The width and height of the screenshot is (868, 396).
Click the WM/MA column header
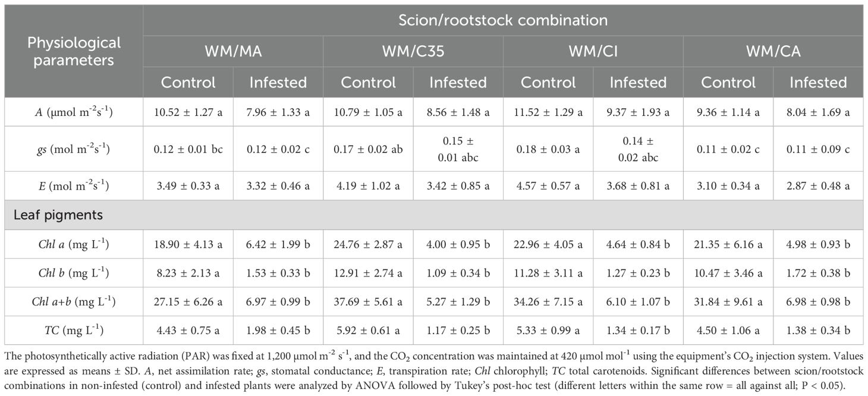(233, 52)
